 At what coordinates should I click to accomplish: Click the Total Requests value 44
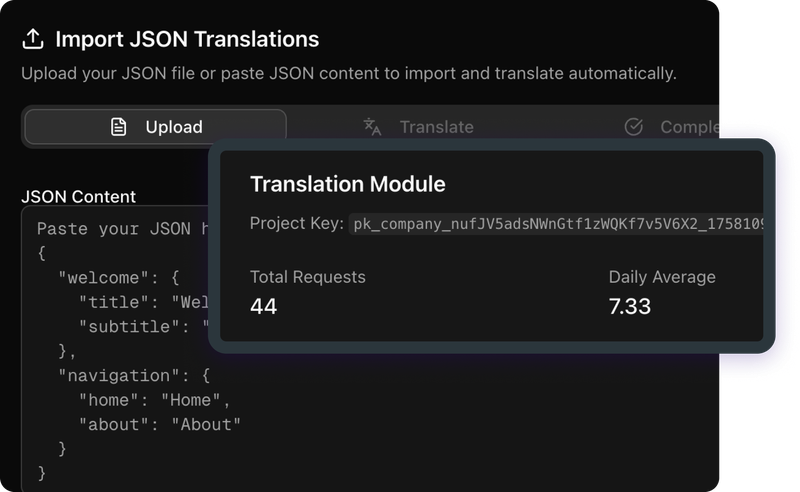tap(263, 307)
